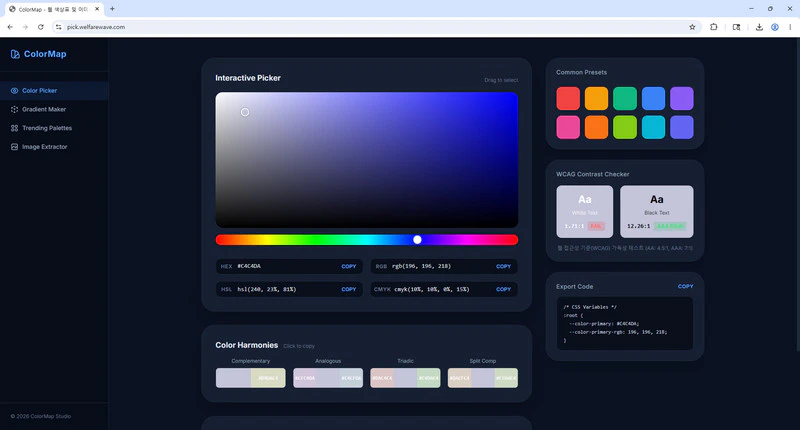Select the Image Extractor sidebar icon
This screenshot has width=800, height=430.
click(x=14, y=147)
